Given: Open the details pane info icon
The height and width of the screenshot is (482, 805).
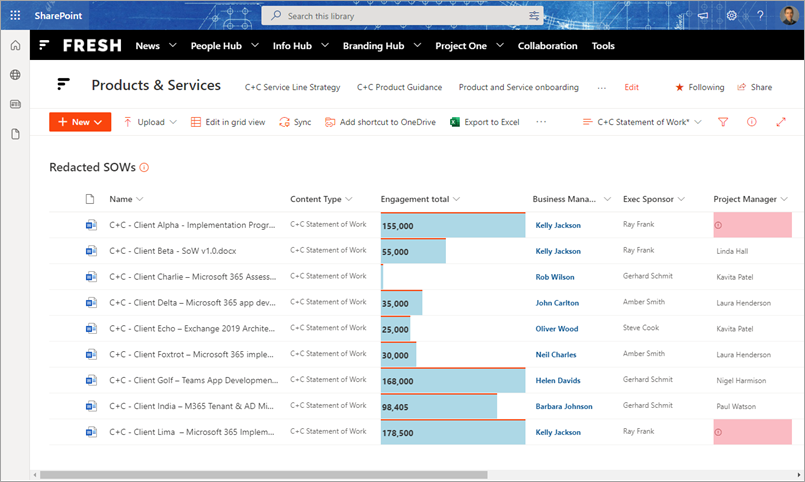Looking at the screenshot, I should 752,122.
